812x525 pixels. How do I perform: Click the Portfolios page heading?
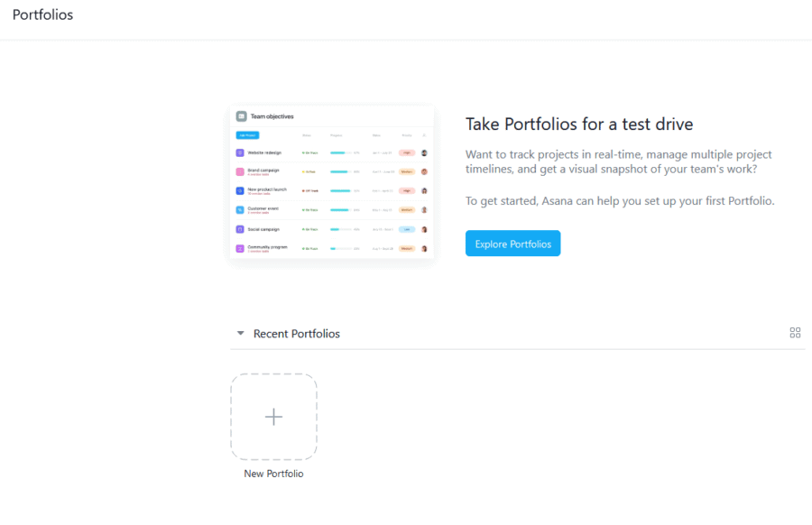point(42,14)
